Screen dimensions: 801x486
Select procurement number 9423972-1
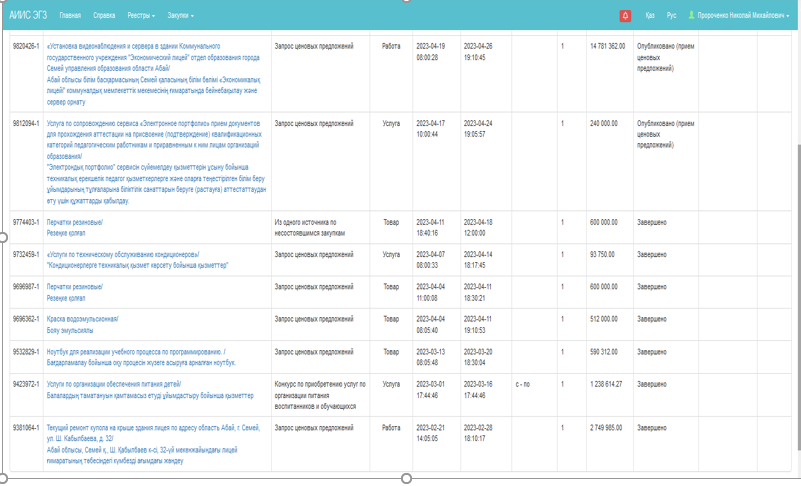coord(26,384)
